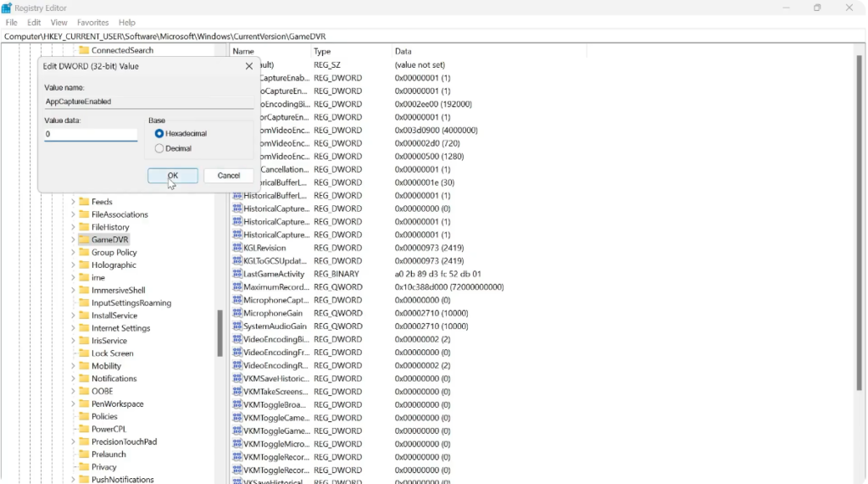Click the SystemAudioGain value icon
This screenshot has height=484, width=868.
[237, 326]
